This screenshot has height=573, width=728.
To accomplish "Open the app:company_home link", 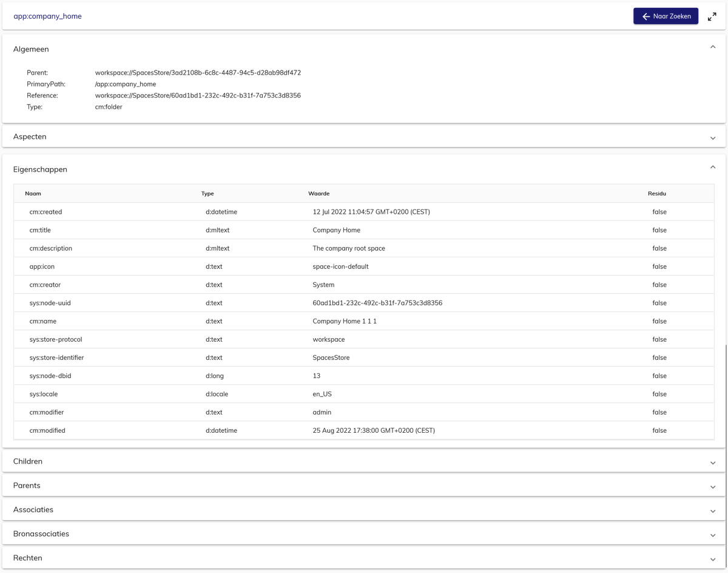I will 47,16.
